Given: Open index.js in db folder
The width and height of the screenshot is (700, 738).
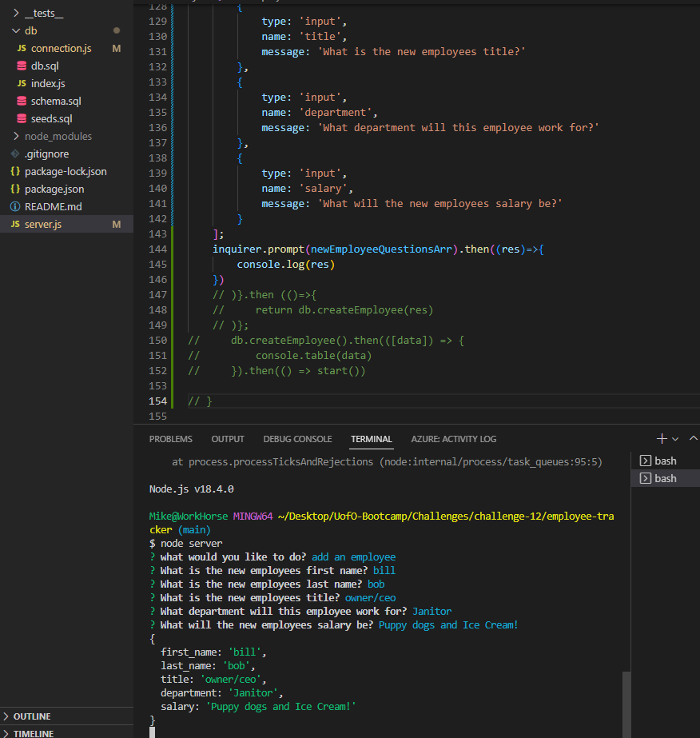Looking at the screenshot, I should (48, 84).
